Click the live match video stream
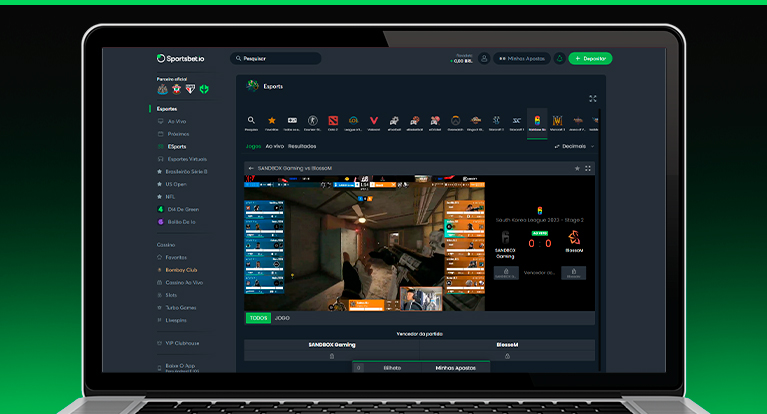 click(x=364, y=243)
